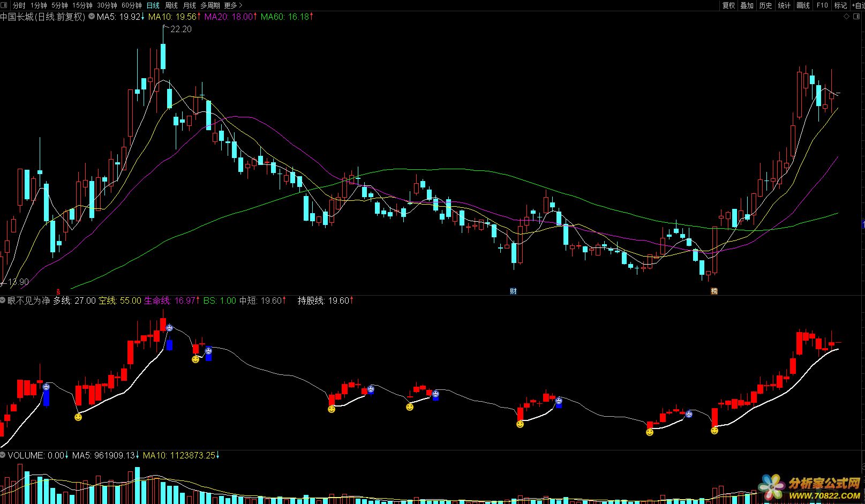Click the 复权 adjustment button

pos(728,5)
